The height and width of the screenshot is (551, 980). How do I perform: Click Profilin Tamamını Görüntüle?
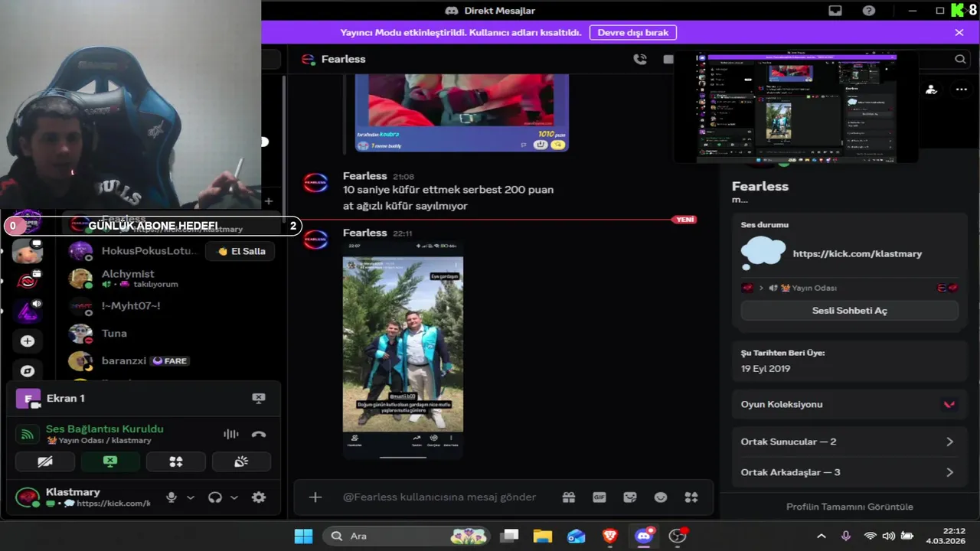pos(849,507)
